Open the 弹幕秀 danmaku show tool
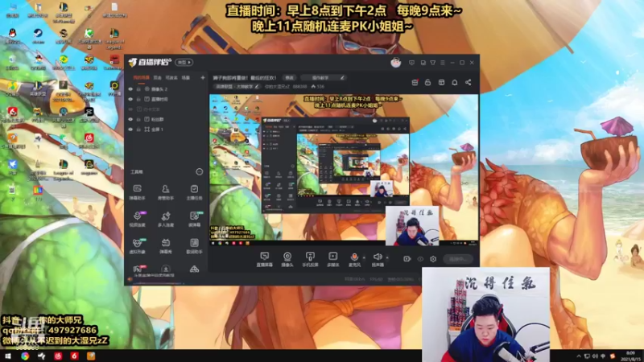This screenshot has height=362, width=644. pos(166,245)
